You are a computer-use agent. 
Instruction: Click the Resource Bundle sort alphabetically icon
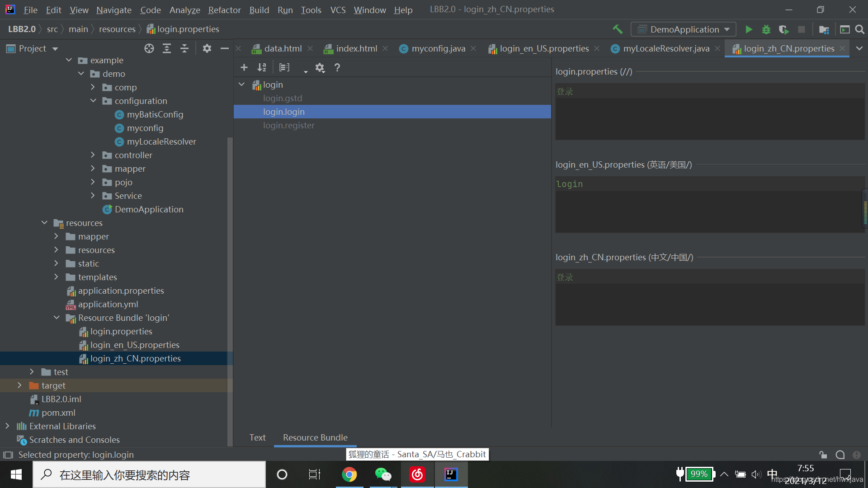tap(262, 67)
